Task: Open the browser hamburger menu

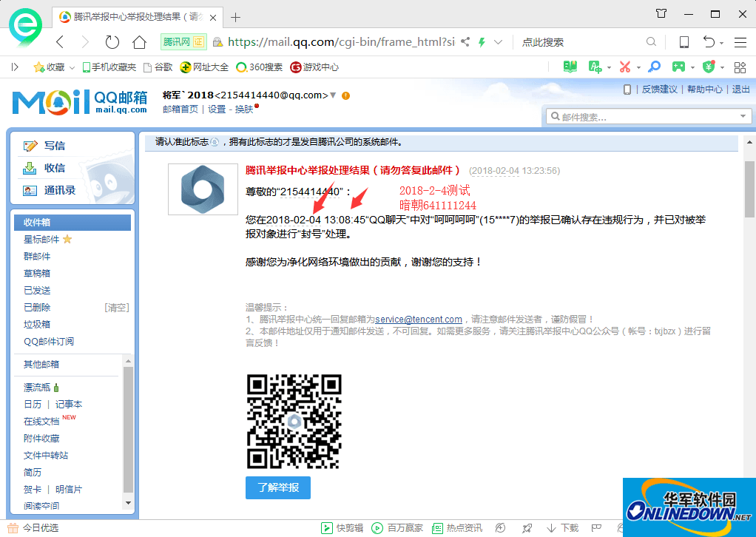Action: [740, 42]
